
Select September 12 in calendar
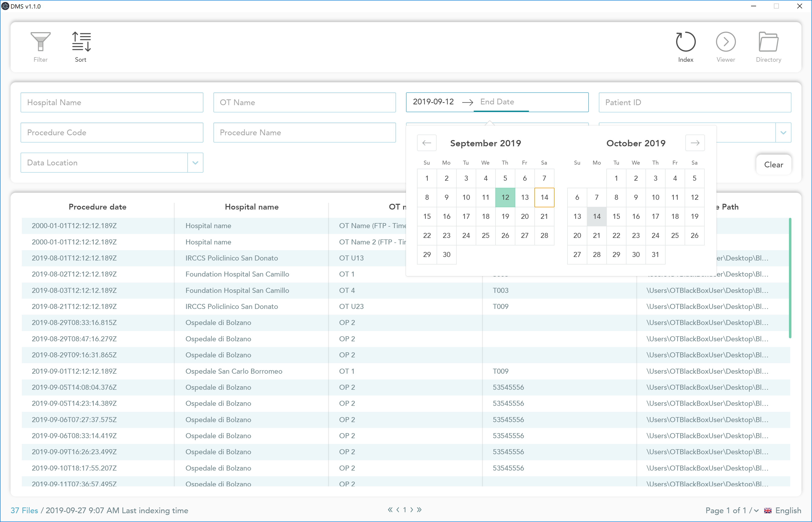505,197
